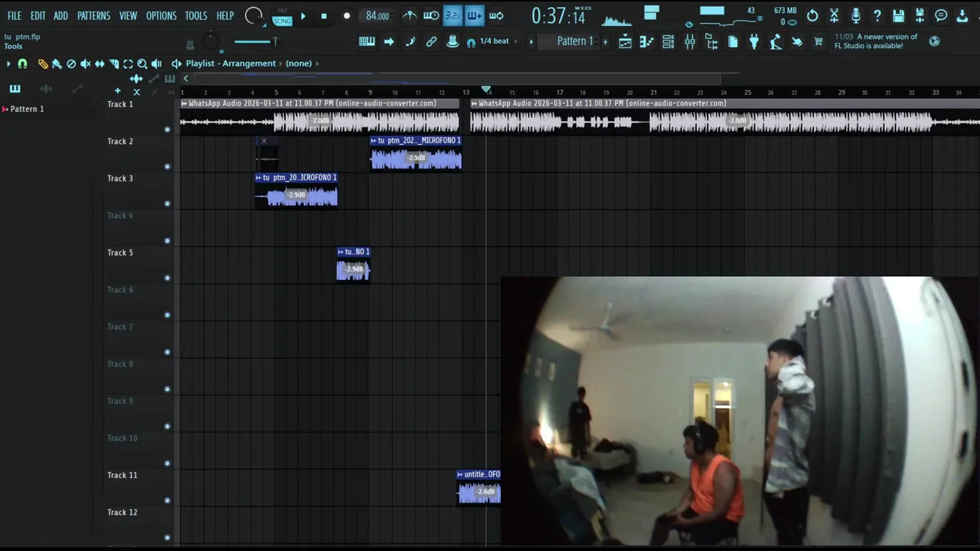Screen dimensions: 980x551
Task: Open the Playlist view icon
Action: coord(626,42)
